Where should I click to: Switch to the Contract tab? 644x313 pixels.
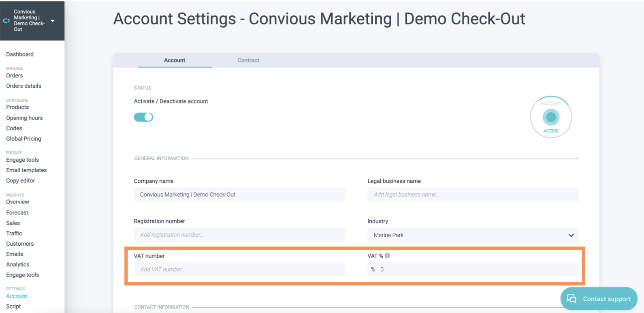coord(248,60)
